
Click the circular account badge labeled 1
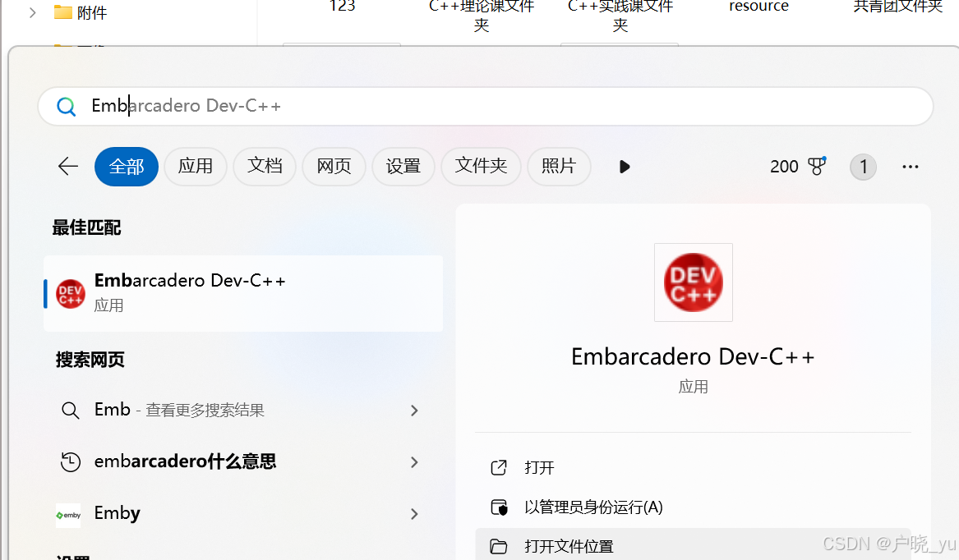tap(863, 167)
